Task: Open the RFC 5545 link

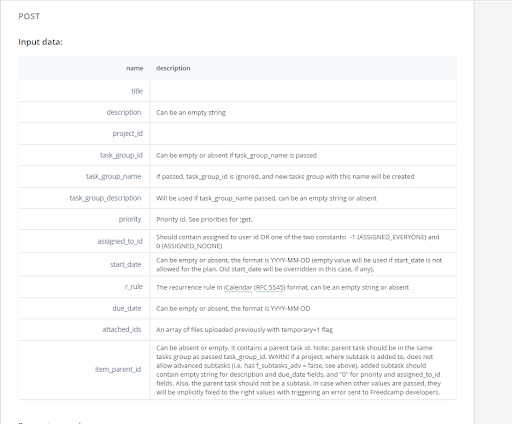Action: coord(270,287)
